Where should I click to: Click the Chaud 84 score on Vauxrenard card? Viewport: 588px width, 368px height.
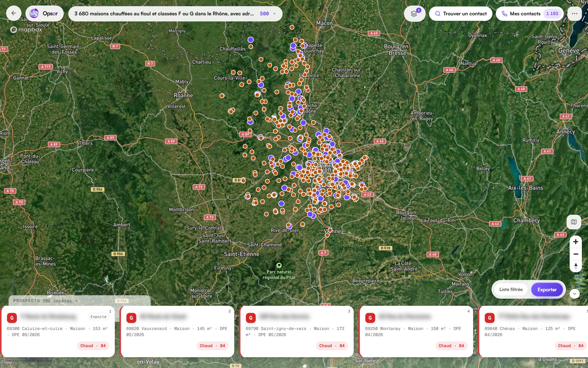[212, 346]
